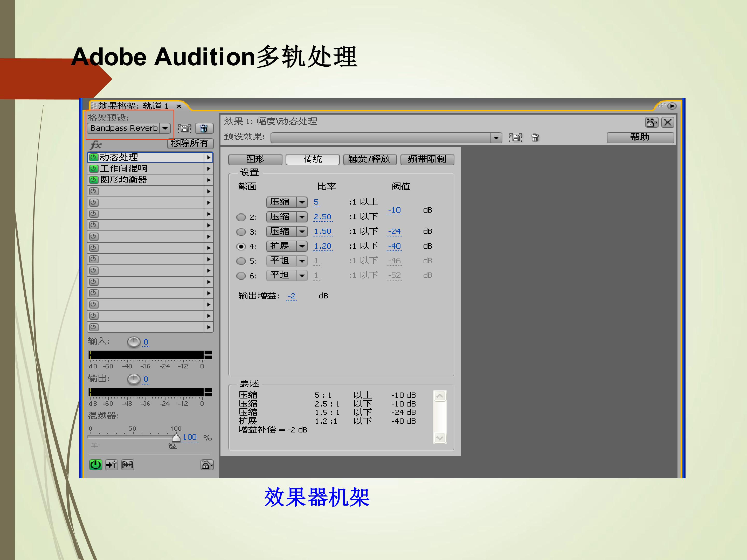The width and height of the screenshot is (747, 560).
Task: Open the 预设效果 preset dropdown
Action: tap(496, 137)
